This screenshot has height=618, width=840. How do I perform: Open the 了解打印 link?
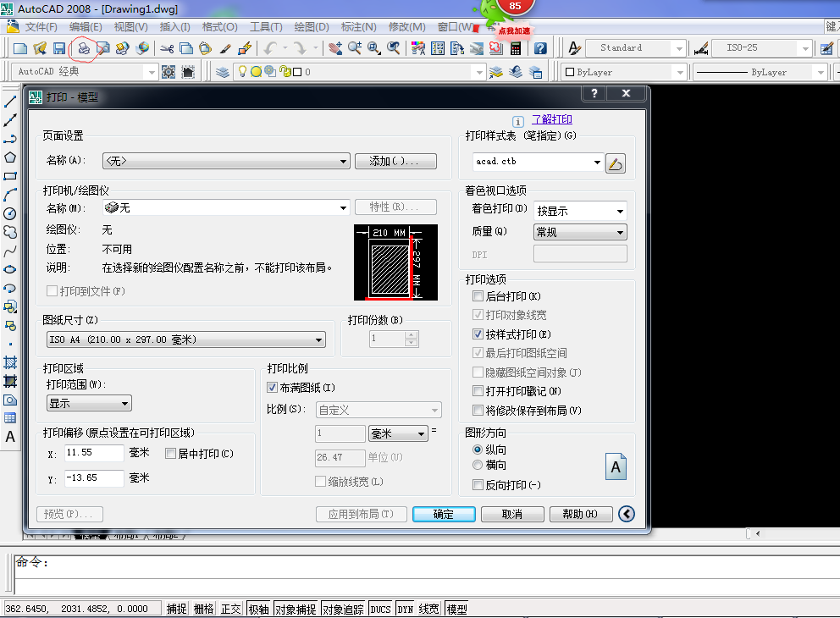tap(551, 119)
